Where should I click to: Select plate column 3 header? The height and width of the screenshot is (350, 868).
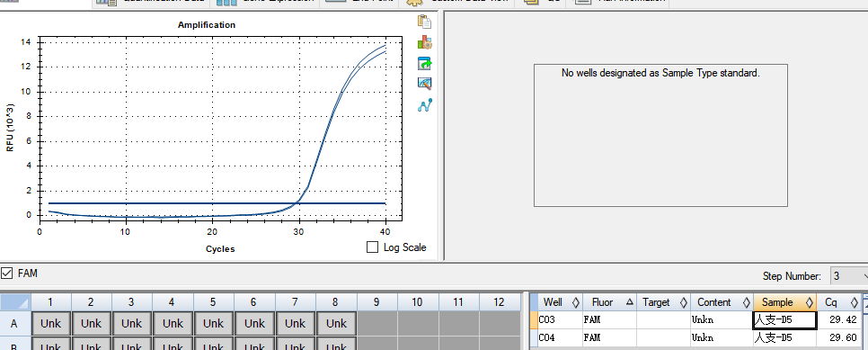tap(131, 301)
